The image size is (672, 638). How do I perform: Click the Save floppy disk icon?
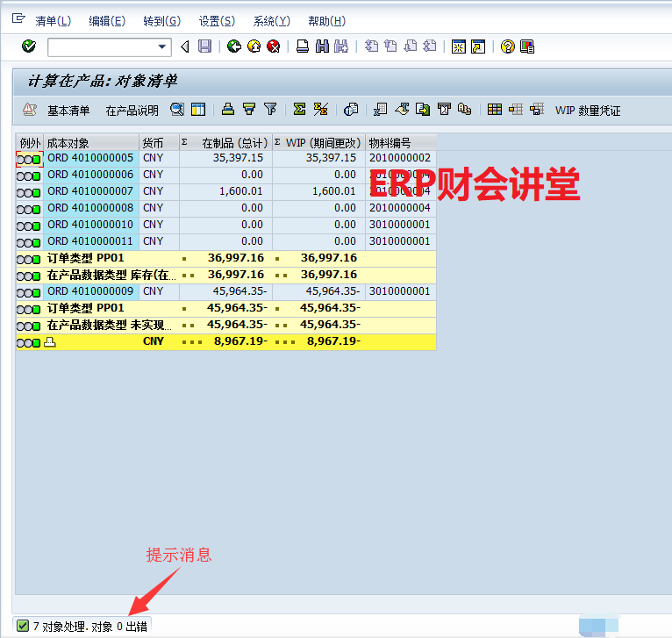204,47
